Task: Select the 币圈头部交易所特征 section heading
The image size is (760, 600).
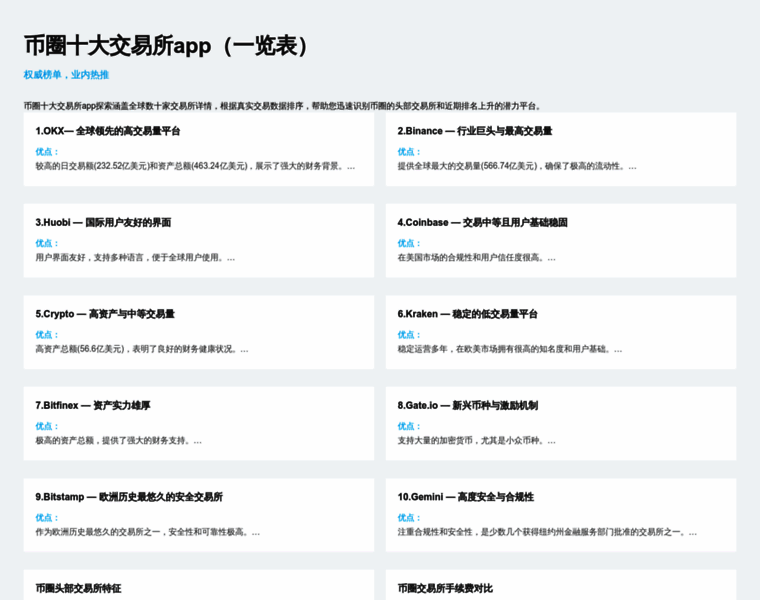Action: 79,588
